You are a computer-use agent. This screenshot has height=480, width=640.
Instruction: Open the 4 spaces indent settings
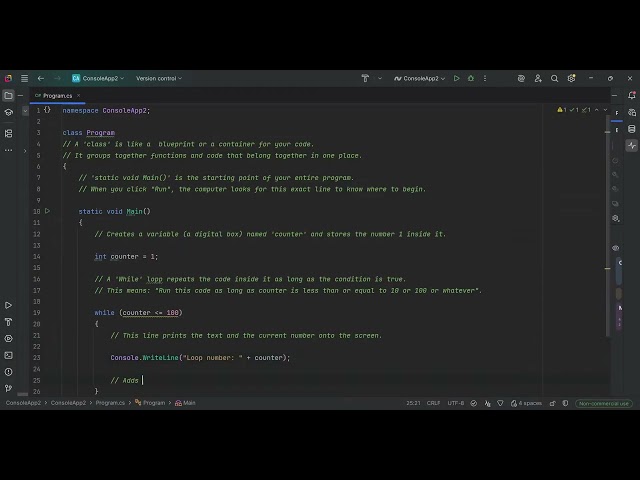click(526, 403)
